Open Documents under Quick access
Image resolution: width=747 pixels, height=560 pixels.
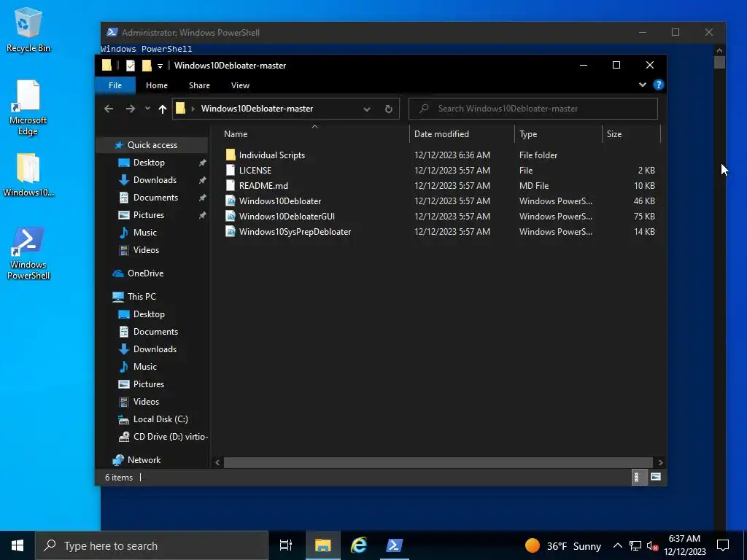tap(156, 198)
